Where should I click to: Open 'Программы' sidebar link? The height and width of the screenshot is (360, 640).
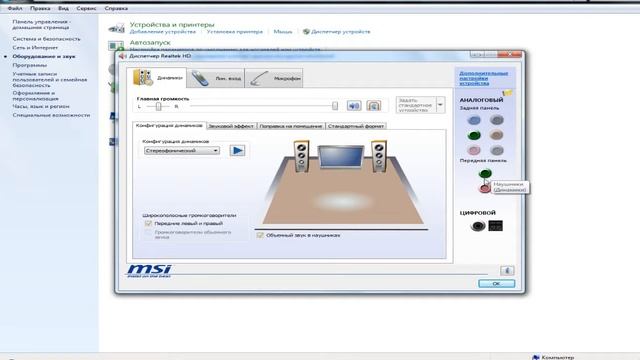[29, 65]
